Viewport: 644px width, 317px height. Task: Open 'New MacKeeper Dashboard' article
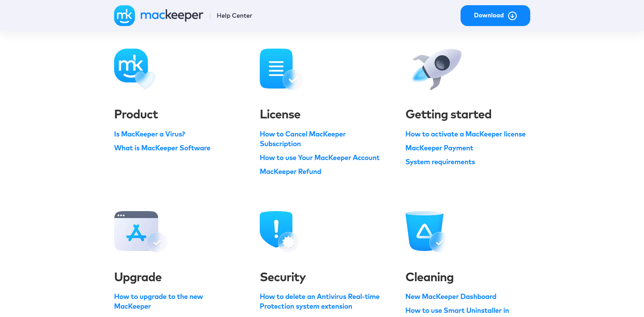point(451,297)
